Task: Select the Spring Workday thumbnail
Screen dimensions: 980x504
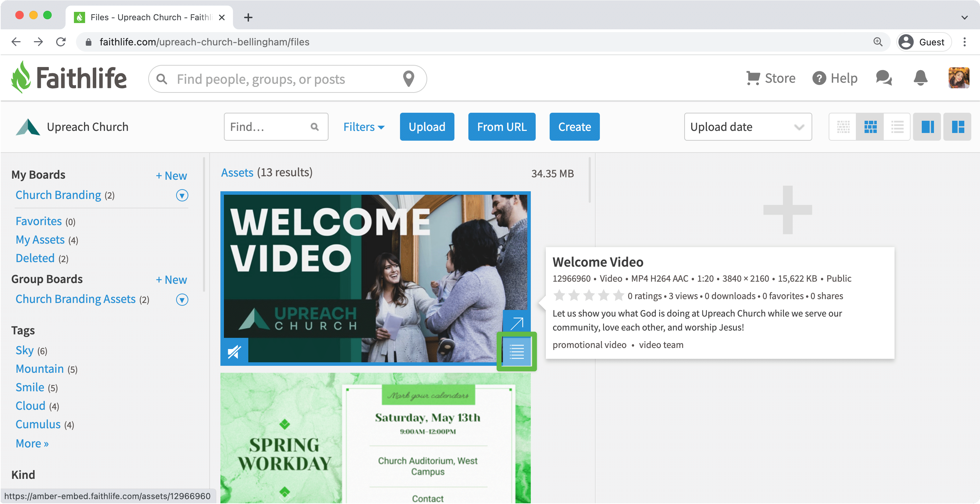Action: pyautogui.click(x=376, y=438)
